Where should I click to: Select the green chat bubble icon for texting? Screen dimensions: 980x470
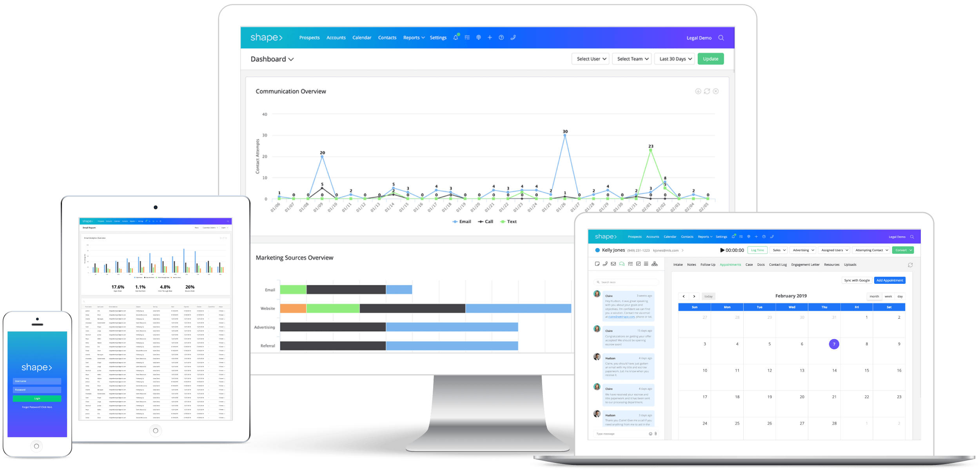(x=622, y=264)
